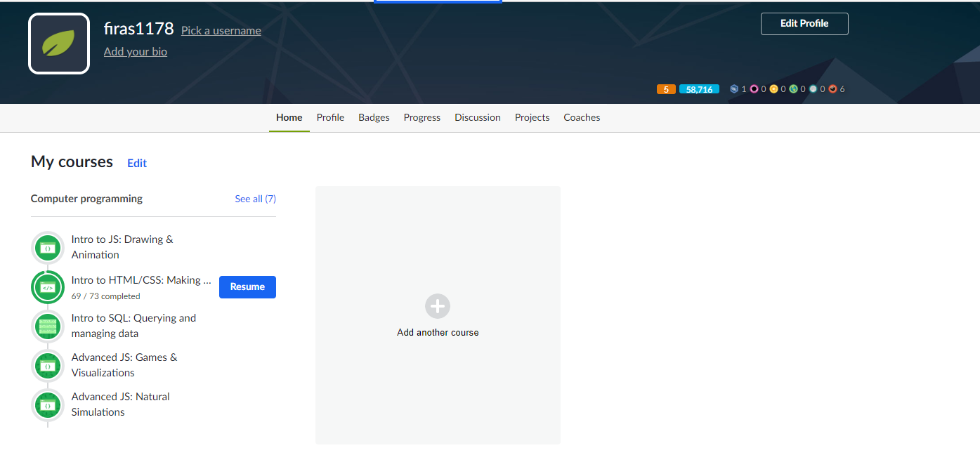Open the Challenge Patches hexagon badge icon
This screenshot has width=980, height=455.
(734, 89)
